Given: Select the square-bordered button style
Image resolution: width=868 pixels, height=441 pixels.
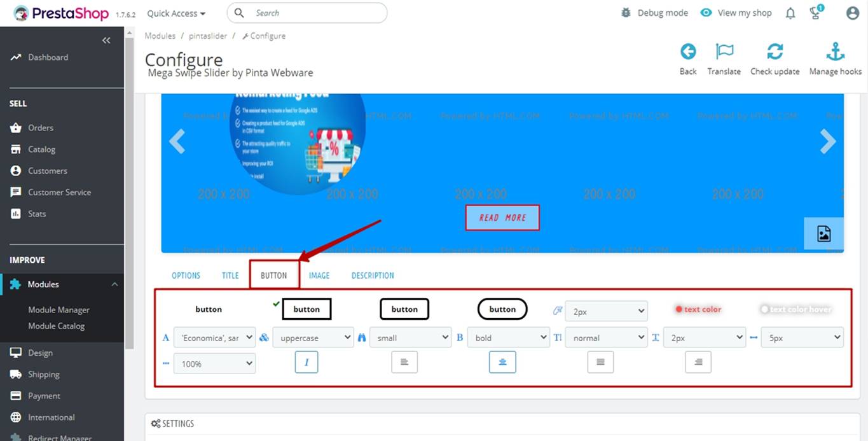Looking at the screenshot, I should (x=307, y=309).
